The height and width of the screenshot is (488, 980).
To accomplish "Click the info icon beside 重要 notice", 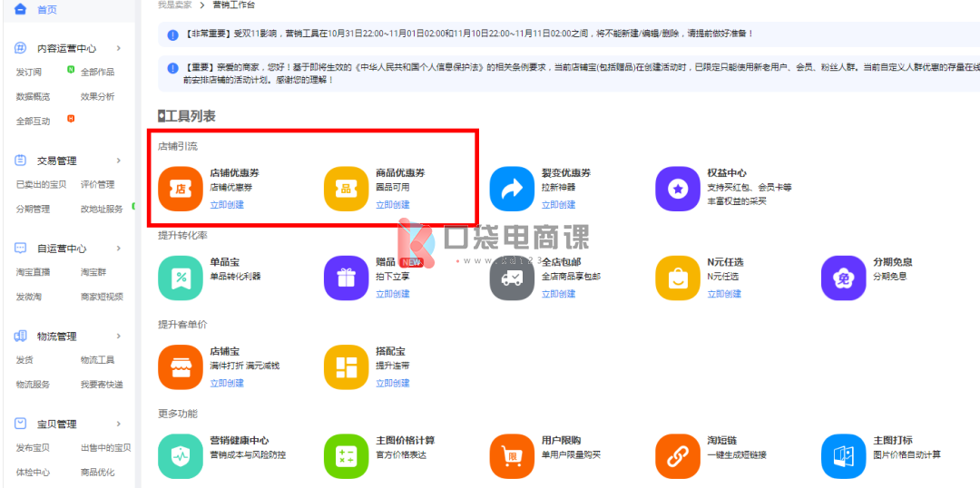I will click(173, 67).
